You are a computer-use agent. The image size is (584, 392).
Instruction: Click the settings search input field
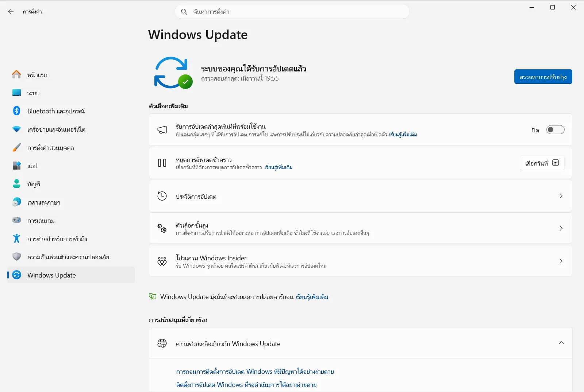(x=292, y=12)
